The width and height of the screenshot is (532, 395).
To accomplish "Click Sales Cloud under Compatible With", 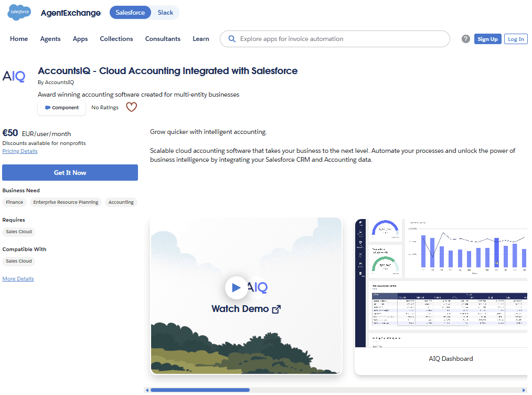I will click(x=19, y=261).
